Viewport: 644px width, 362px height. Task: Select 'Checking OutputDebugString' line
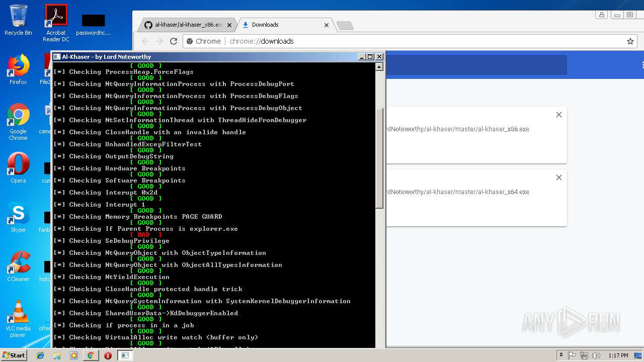pyautogui.click(x=113, y=156)
